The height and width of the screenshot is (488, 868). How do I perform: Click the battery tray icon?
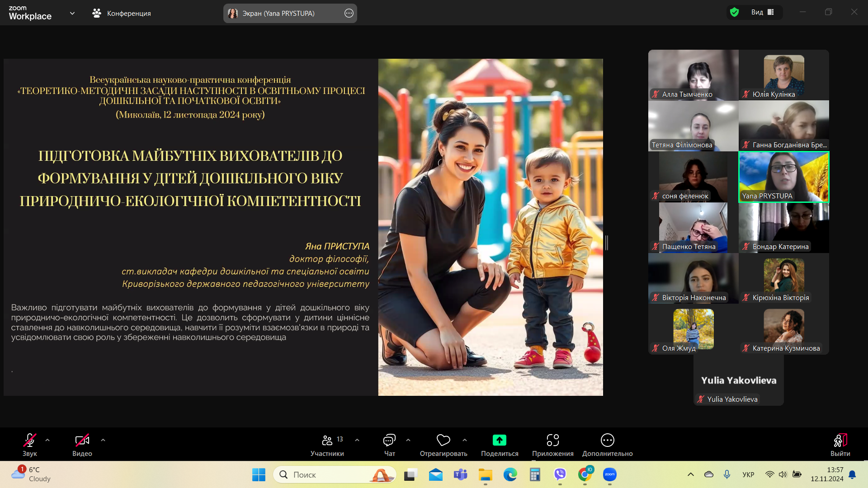click(x=797, y=474)
